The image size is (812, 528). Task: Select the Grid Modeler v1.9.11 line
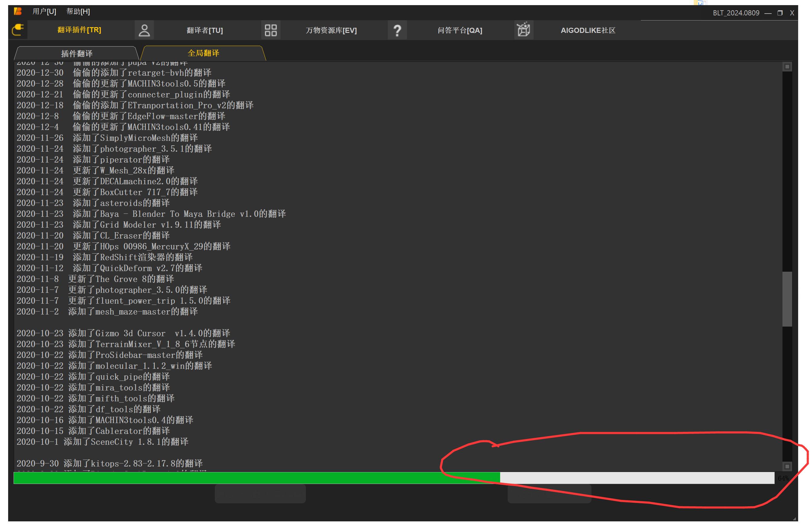(119, 225)
